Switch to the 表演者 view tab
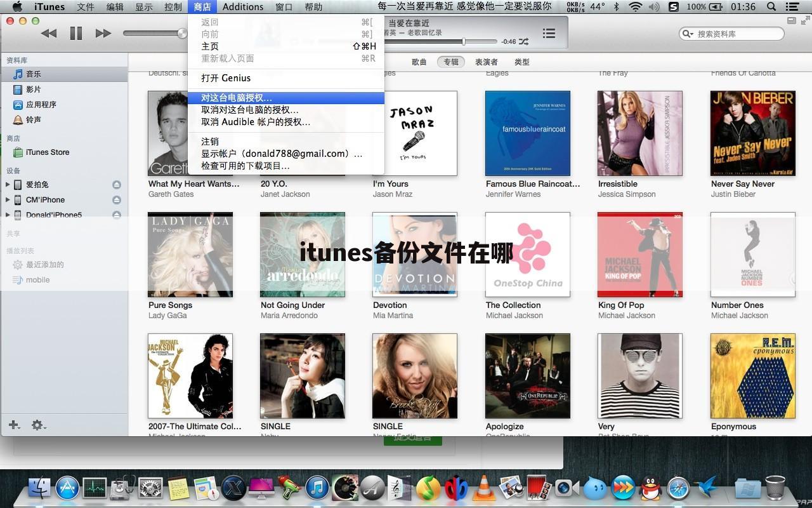Image resolution: width=812 pixels, height=508 pixels. [487, 62]
